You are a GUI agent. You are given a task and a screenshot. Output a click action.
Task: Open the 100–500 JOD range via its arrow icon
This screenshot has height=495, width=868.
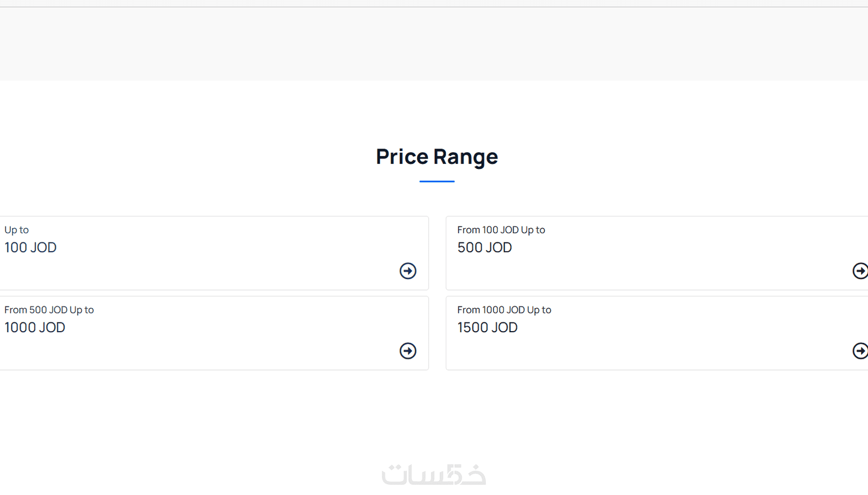coord(860,271)
